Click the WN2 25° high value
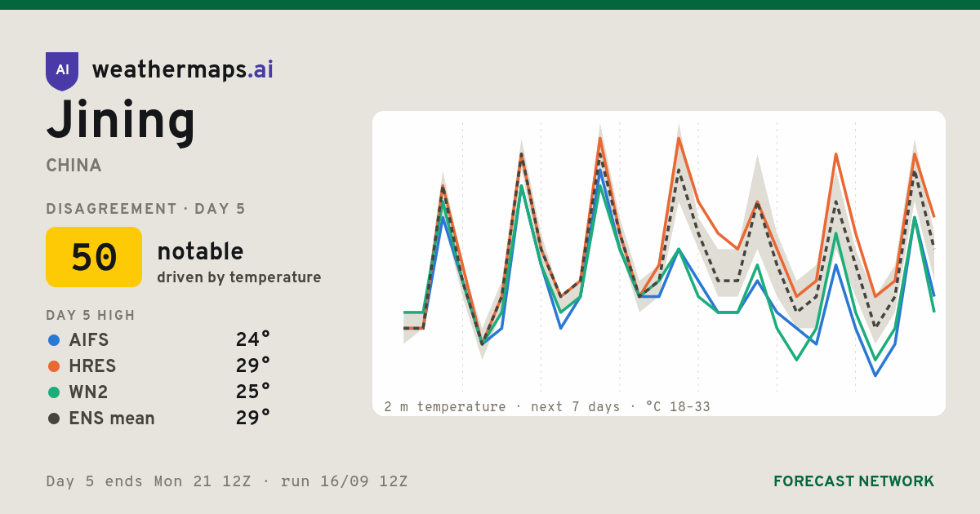Viewport: 980px width, 514px height. [252, 392]
